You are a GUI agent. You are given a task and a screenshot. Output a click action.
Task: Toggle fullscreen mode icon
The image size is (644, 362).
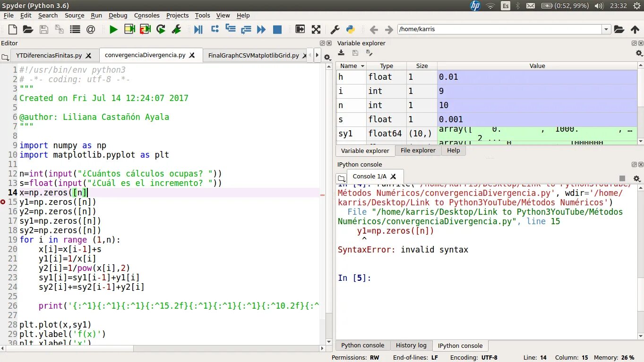pyautogui.click(x=316, y=29)
